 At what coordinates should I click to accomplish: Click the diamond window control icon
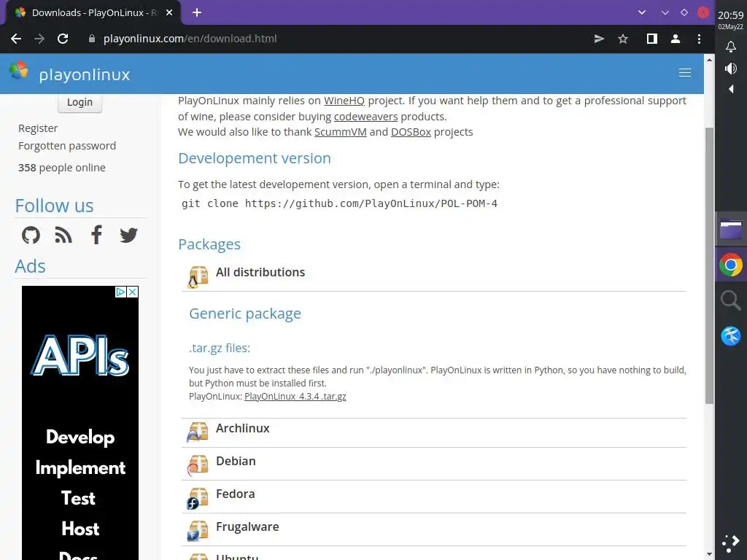coord(684,12)
